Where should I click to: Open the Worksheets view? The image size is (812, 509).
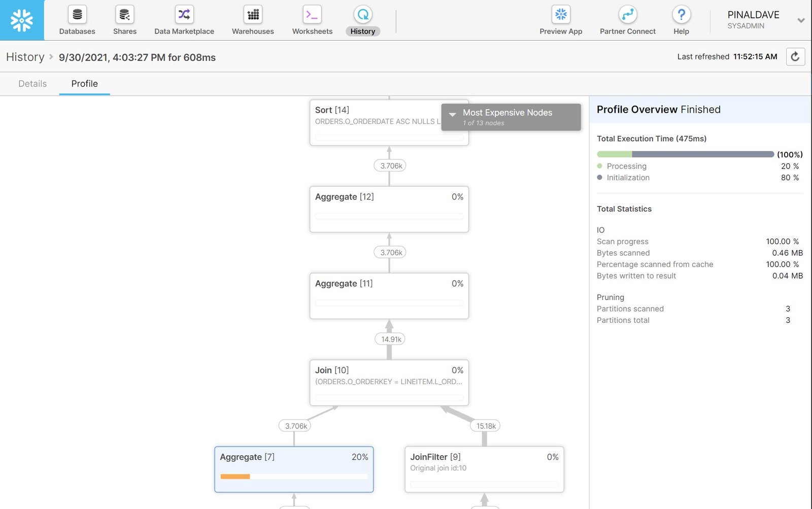(311, 19)
